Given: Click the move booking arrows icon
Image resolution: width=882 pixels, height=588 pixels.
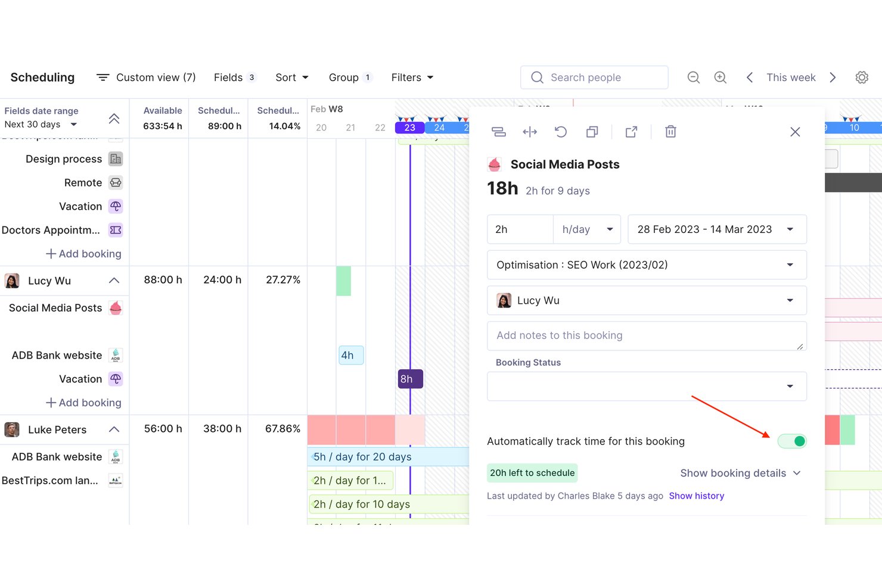Looking at the screenshot, I should coord(530,132).
